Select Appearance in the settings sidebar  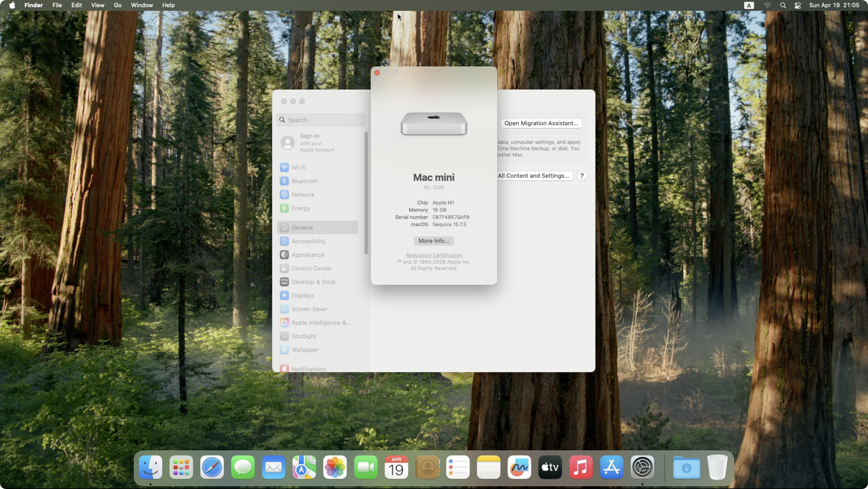pos(317,255)
